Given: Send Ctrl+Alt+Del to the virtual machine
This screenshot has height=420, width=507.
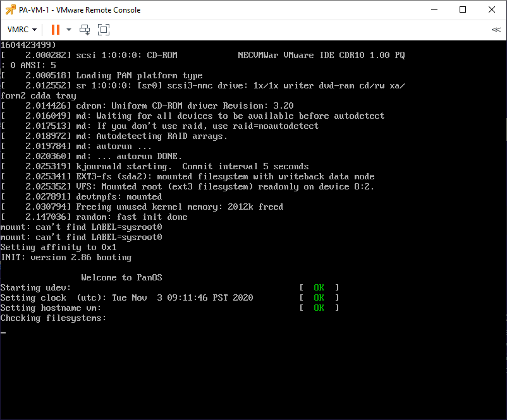Looking at the screenshot, I should [x=85, y=30].
